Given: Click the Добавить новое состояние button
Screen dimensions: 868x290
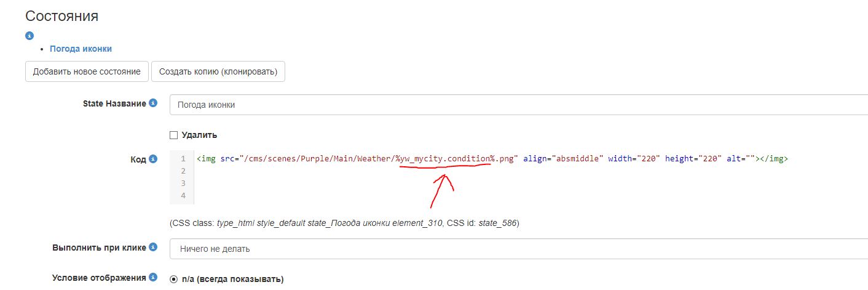Looking at the screenshot, I should [87, 71].
